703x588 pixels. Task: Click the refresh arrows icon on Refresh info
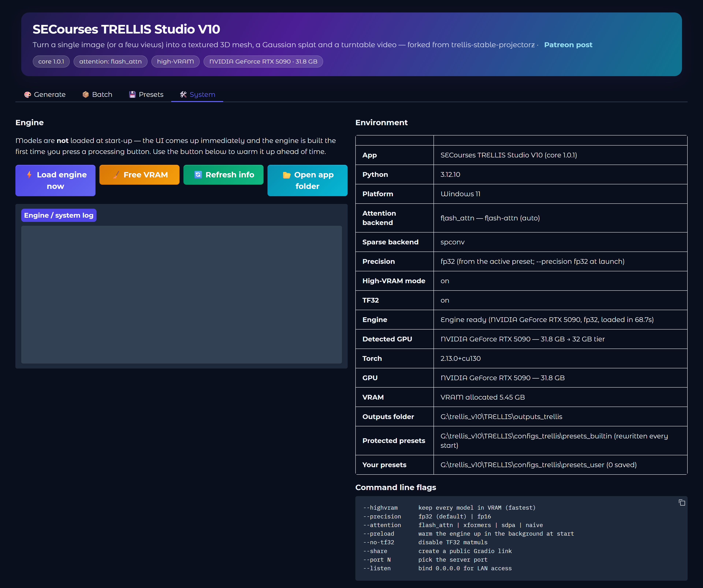pyautogui.click(x=198, y=175)
